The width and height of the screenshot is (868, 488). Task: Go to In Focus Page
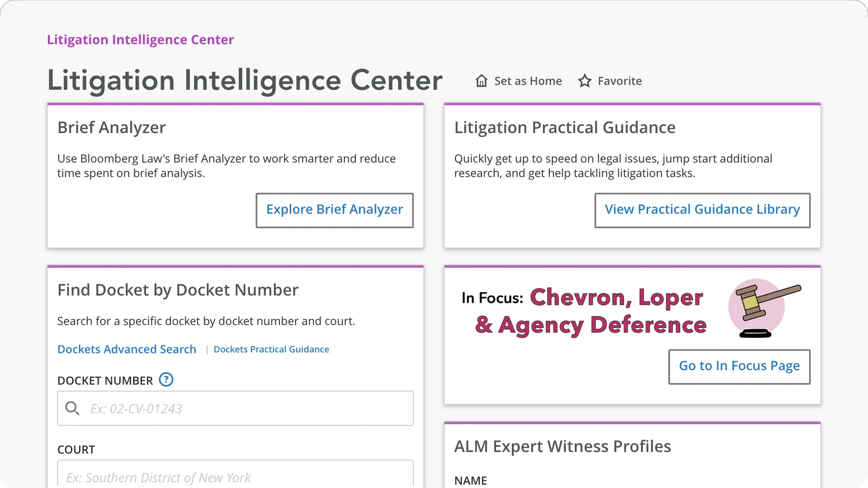coord(739,366)
